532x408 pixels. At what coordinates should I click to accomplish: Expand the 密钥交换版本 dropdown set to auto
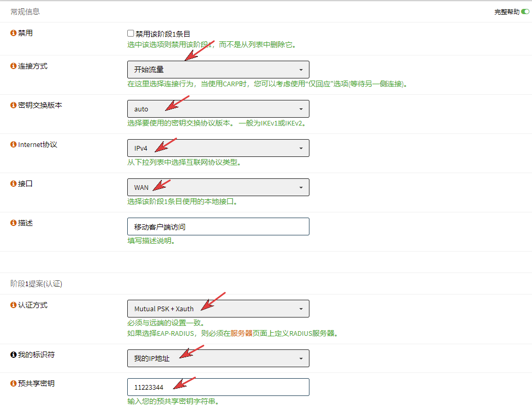(x=218, y=109)
